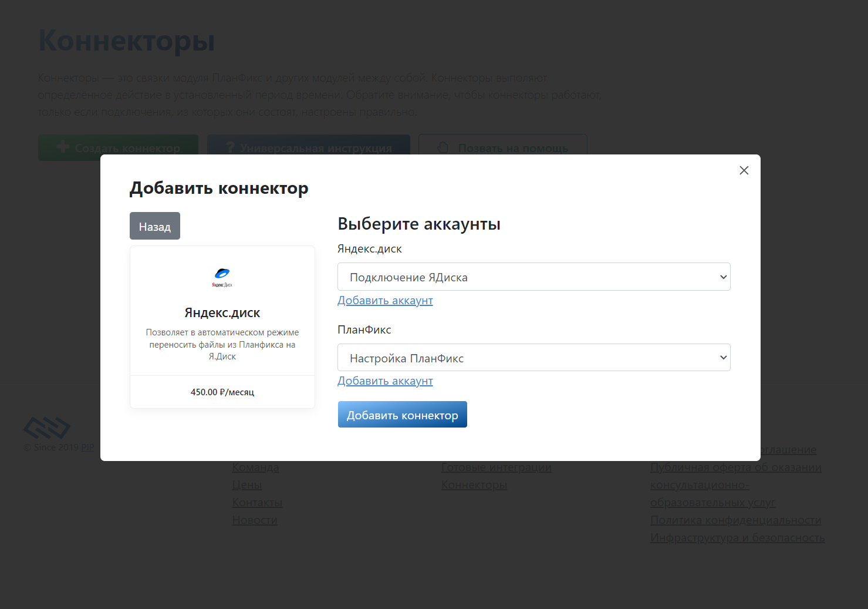Click the Яндекс.Диск logo icon
868x609 pixels.
222,277
